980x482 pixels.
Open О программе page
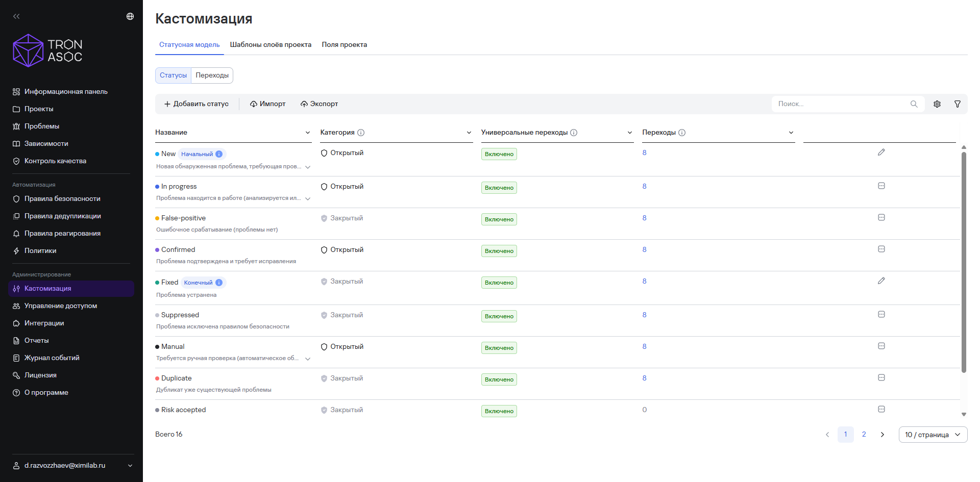point(46,393)
